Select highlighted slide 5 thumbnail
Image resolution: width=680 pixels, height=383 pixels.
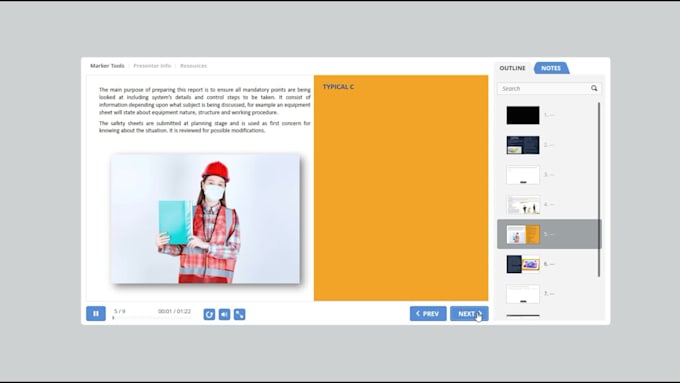pyautogui.click(x=523, y=234)
